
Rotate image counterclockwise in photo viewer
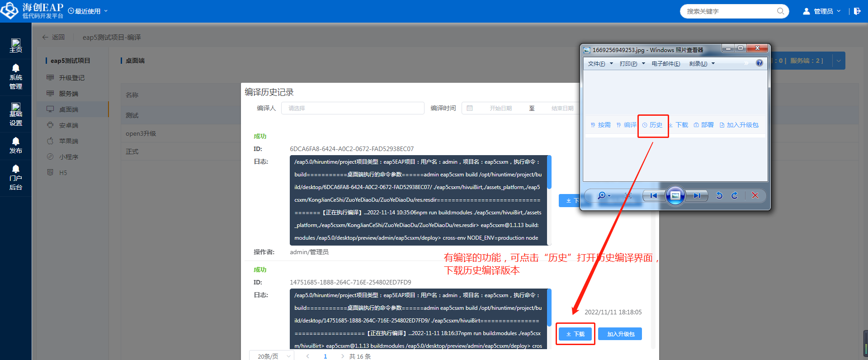(719, 195)
